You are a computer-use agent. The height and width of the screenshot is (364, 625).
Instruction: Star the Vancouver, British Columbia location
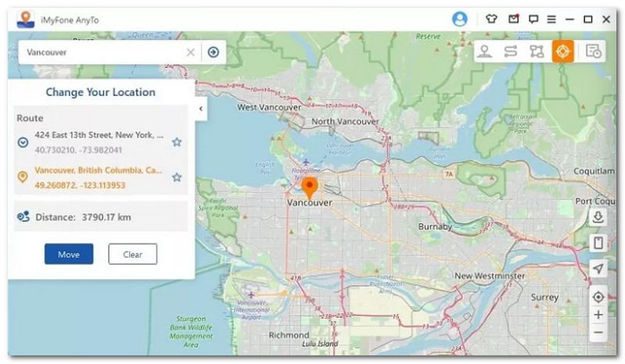point(177,177)
